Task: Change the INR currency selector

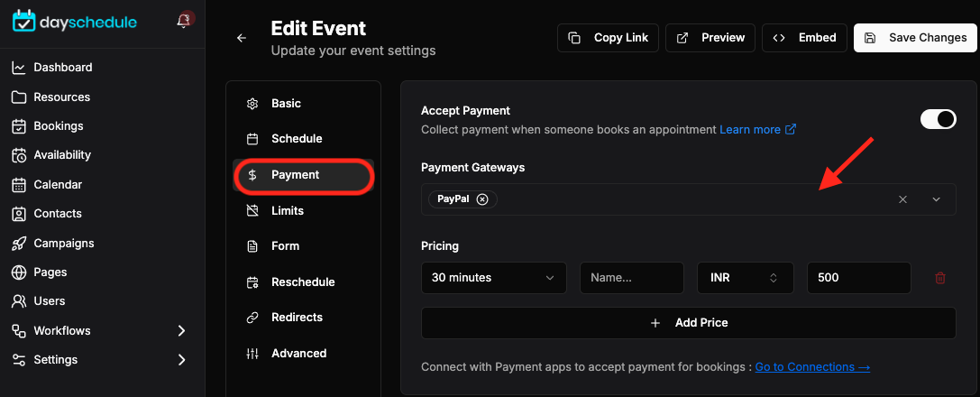Action: 745,278
